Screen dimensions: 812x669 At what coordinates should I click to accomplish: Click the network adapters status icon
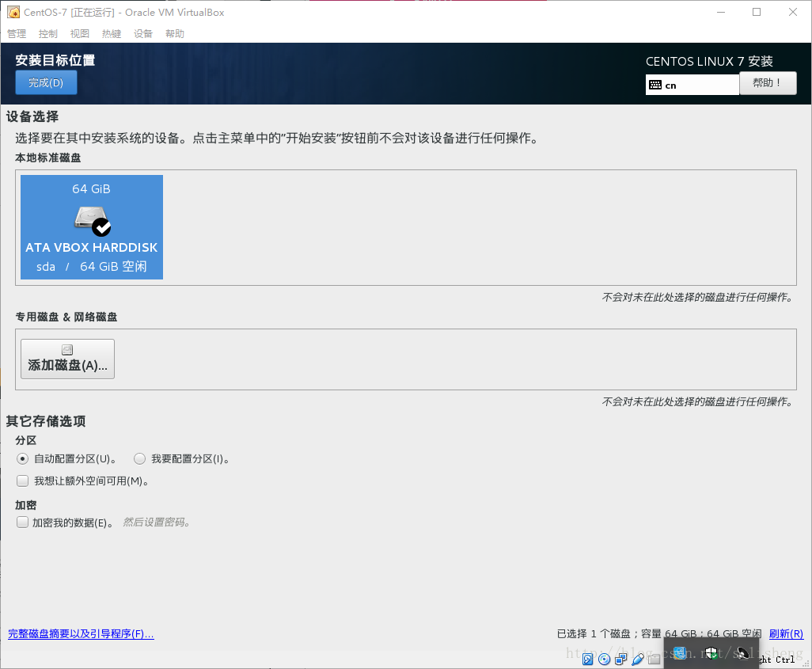click(x=621, y=659)
